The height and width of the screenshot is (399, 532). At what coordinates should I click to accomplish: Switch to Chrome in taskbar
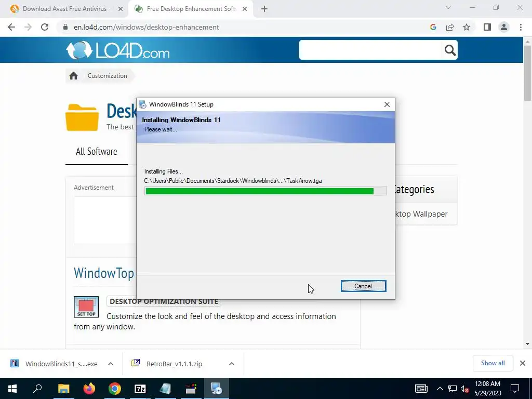115,389
